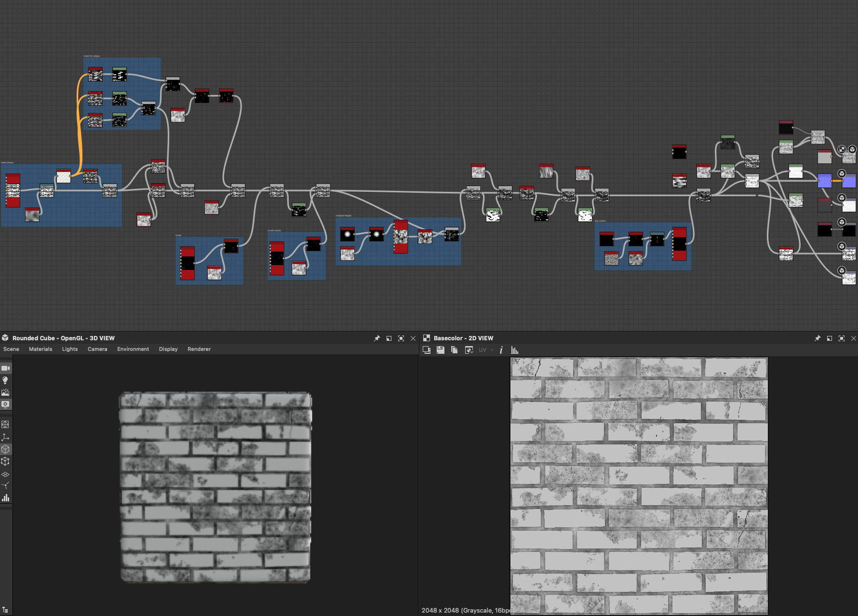Click the camera icon in 3D view sidebar
The image size is (858, 616).
point(5,368)
